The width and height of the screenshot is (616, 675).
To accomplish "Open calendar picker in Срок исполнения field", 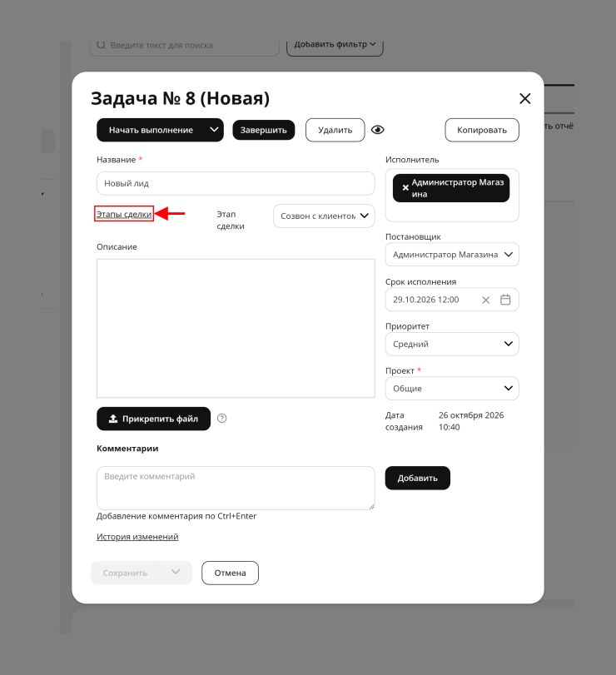I will point(505,300).
